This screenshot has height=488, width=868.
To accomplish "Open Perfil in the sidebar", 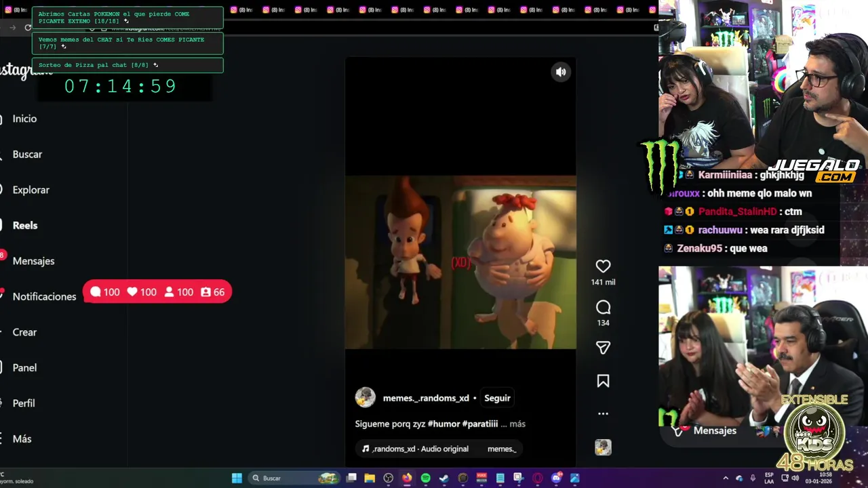I will tap(24, 403).
